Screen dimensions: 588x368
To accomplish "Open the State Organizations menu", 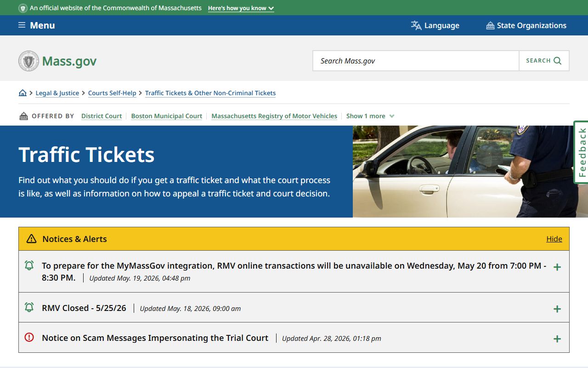I will (x=526, y=25).
